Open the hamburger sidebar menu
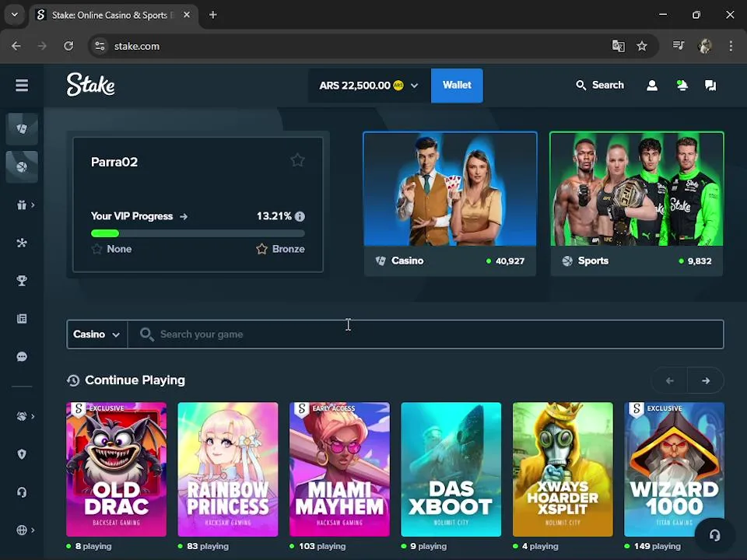Viewport: 747px width, 560px height. 22,86
